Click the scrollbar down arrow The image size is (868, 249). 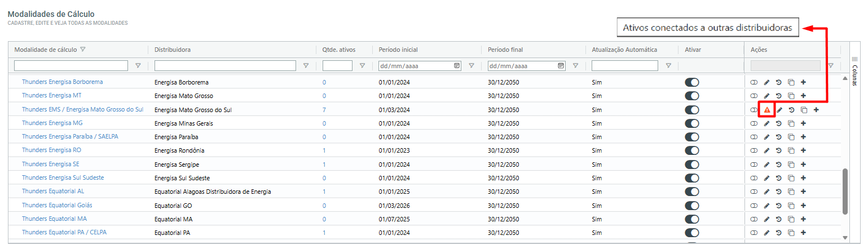(845, 238)
